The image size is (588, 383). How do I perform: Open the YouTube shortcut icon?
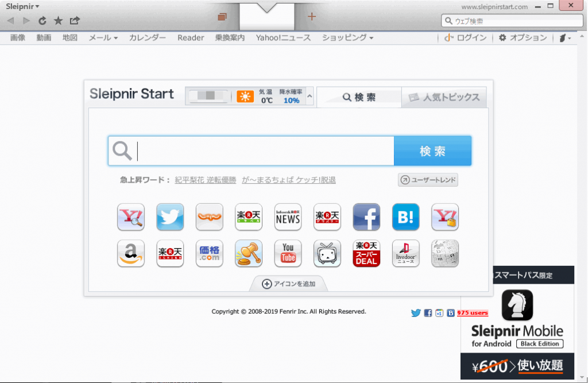point(288,253)
